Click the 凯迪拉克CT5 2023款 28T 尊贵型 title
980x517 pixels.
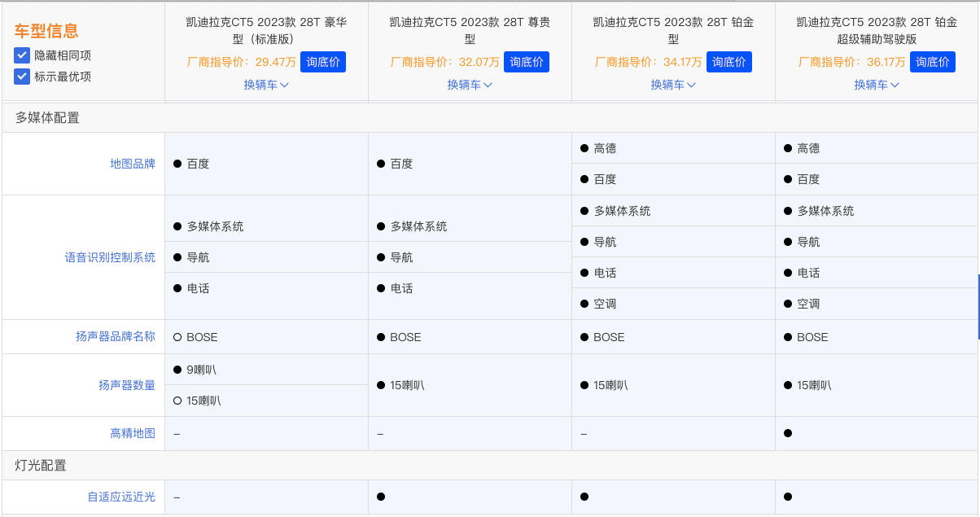pos(470,30)
